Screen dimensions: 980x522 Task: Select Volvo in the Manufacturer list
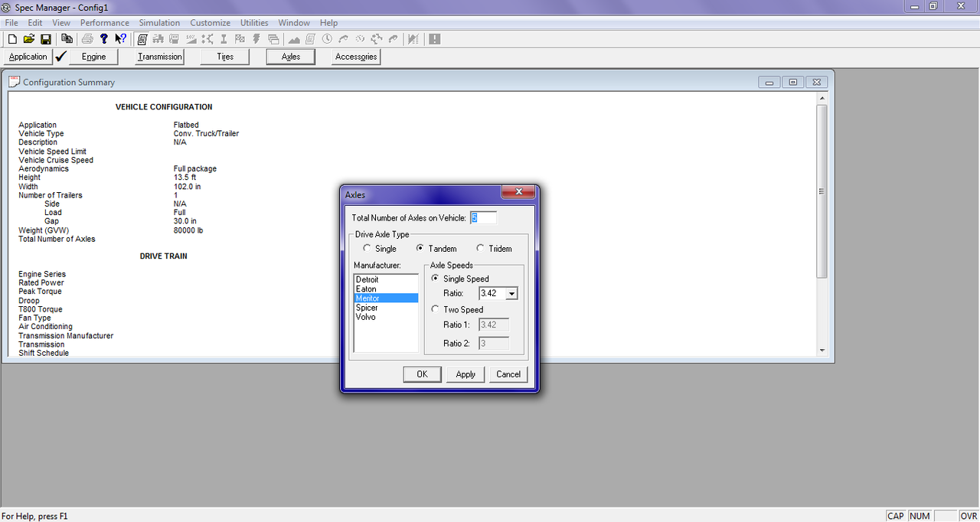(386, 317)
